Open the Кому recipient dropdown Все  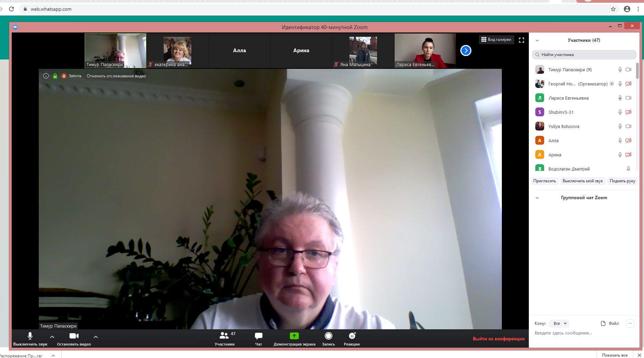(559, 323)
